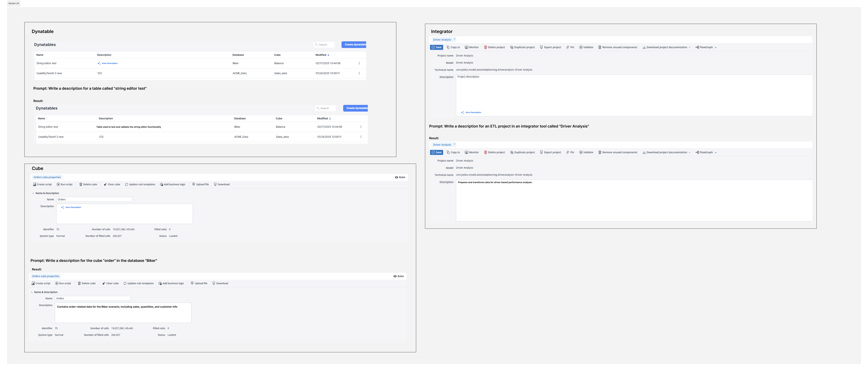868x371 pixels.
Task: Click Add business logic in upper Cube toolbar
Action: (x=173, y=185)
